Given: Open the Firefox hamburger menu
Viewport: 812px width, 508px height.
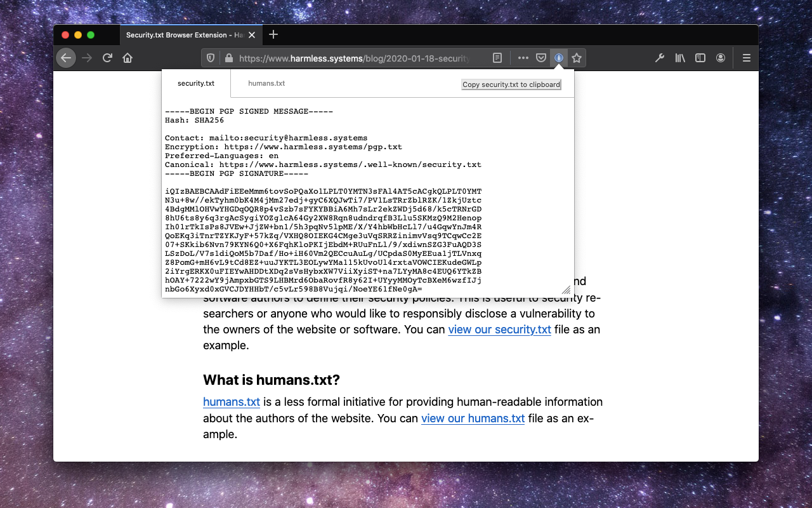Looking at the screenshot, I should tap(747, 58).
